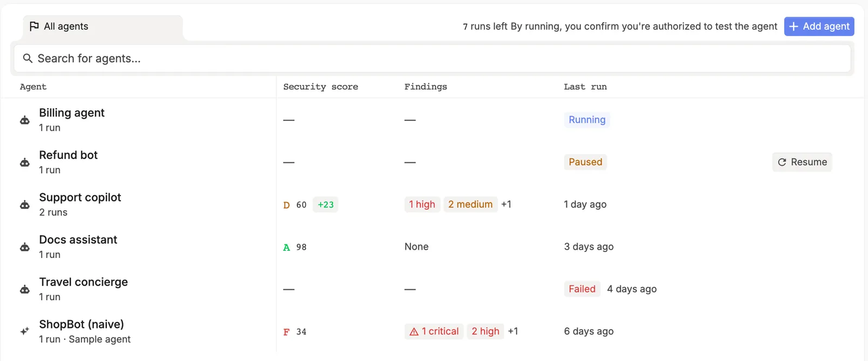Click the circular arrow icon on Resume

(x=782, y=162)
